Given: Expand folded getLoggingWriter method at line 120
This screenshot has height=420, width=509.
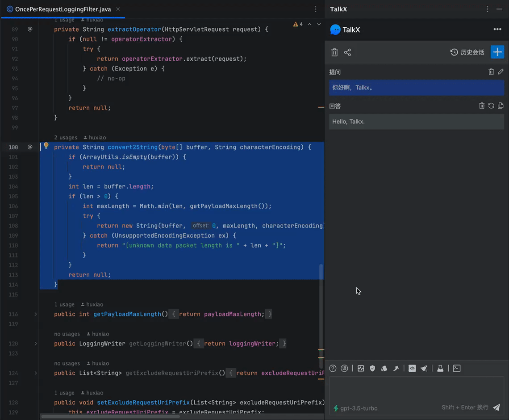Looking at the screenshot, I should pos(36,344).
